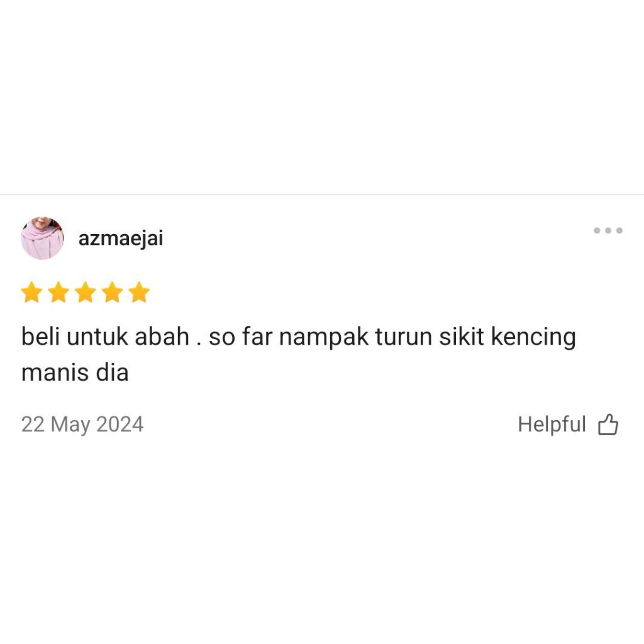
Task: Click the first rating star
Action: point(31,292)
